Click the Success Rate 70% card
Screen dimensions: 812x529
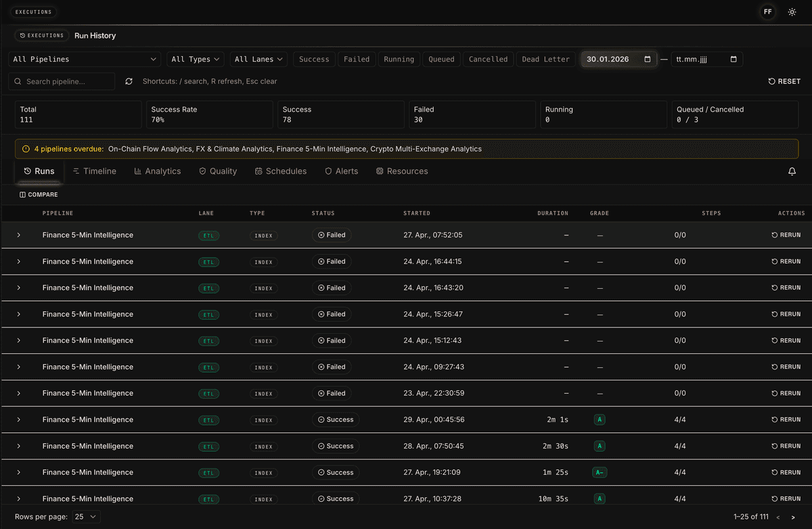tap(210, 115)
